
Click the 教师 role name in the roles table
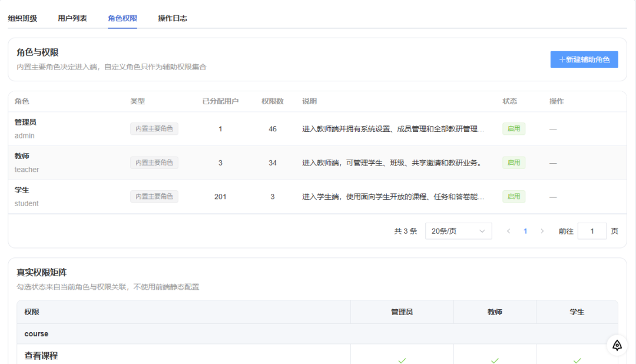click(22, 156)
